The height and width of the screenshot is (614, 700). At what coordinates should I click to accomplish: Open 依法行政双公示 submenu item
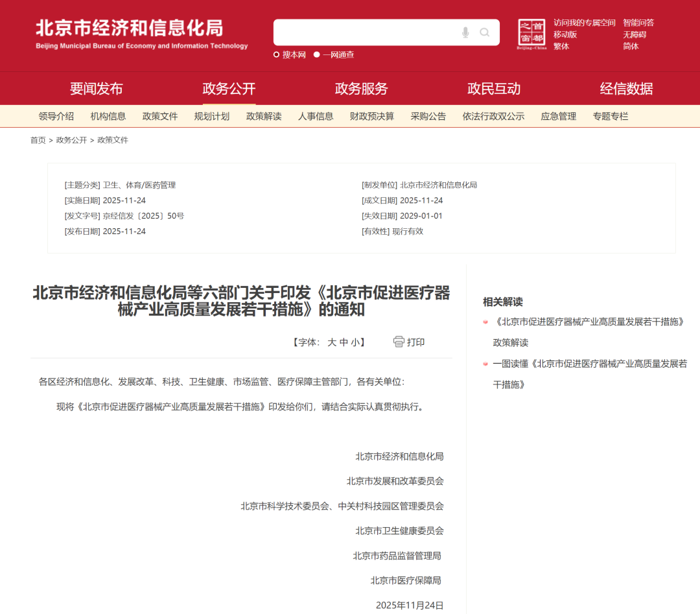tap(493, 117)
